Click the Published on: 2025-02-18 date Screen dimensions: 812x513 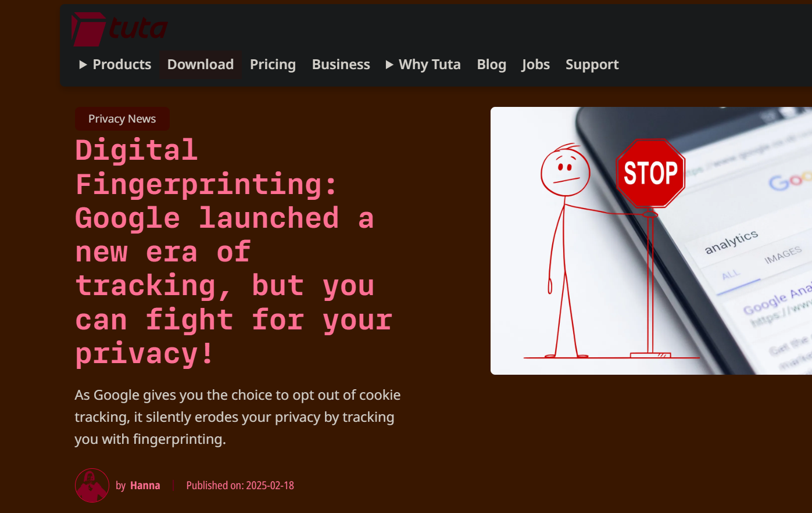click(240, 485)
